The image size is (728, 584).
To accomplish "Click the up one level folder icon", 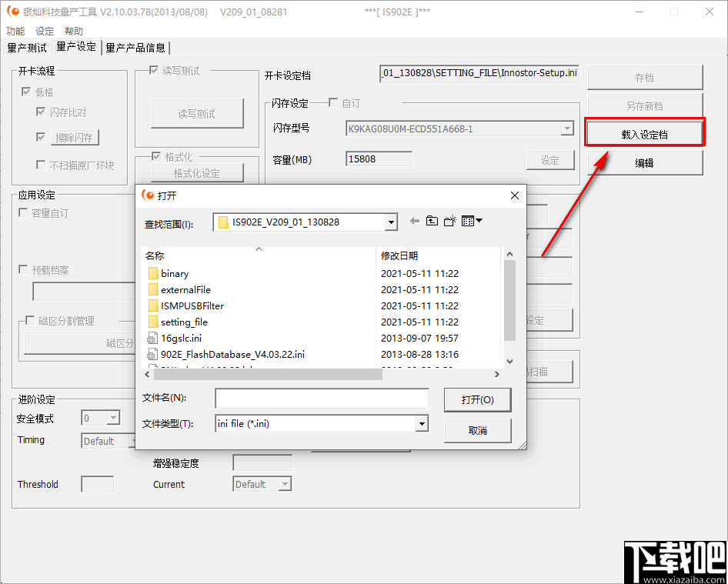I will coord(432,221).
